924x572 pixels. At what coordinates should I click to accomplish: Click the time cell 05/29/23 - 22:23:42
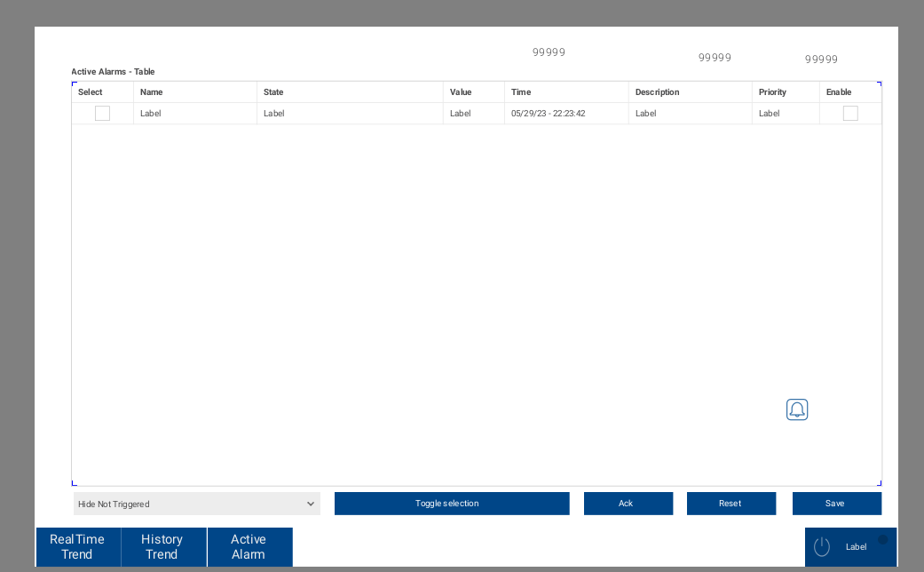566,113
